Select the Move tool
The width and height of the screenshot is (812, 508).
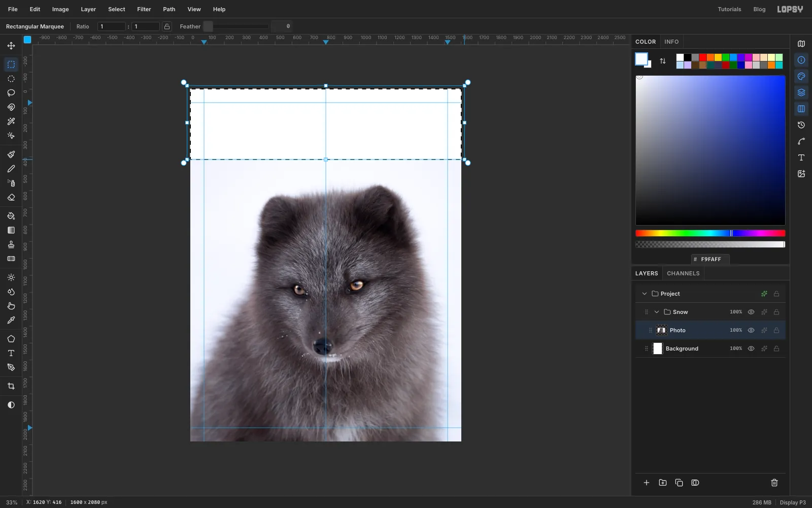(11, 46)
